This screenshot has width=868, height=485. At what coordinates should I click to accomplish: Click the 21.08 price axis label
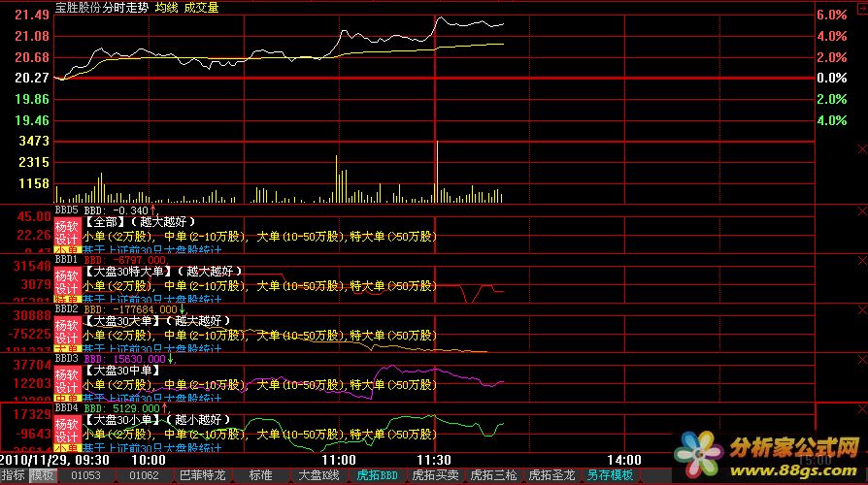pos(32,36)
